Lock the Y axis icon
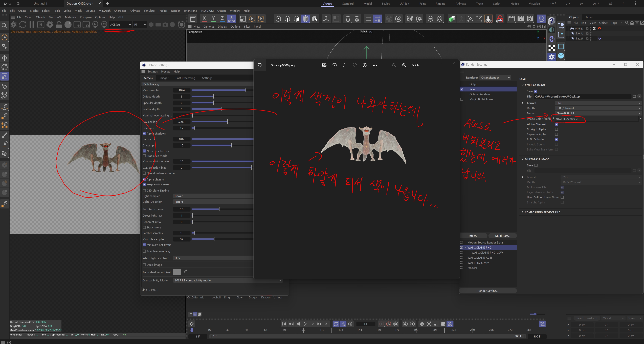 click(213, 19)
